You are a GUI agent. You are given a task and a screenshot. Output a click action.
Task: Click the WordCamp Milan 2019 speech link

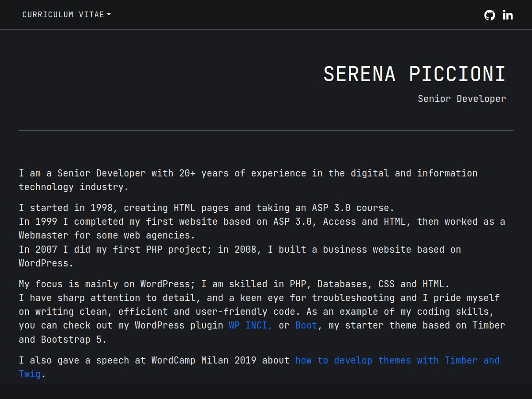tap(398, 360)
